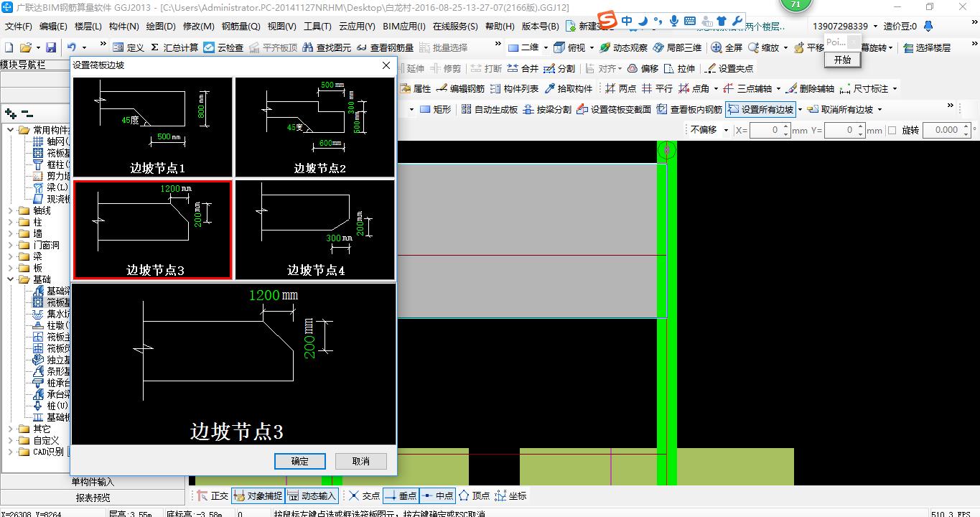The height and width of the screenshot is (517, 980).
Task: Open 查看板内钢筋 tool
Action: coord(689,109)
